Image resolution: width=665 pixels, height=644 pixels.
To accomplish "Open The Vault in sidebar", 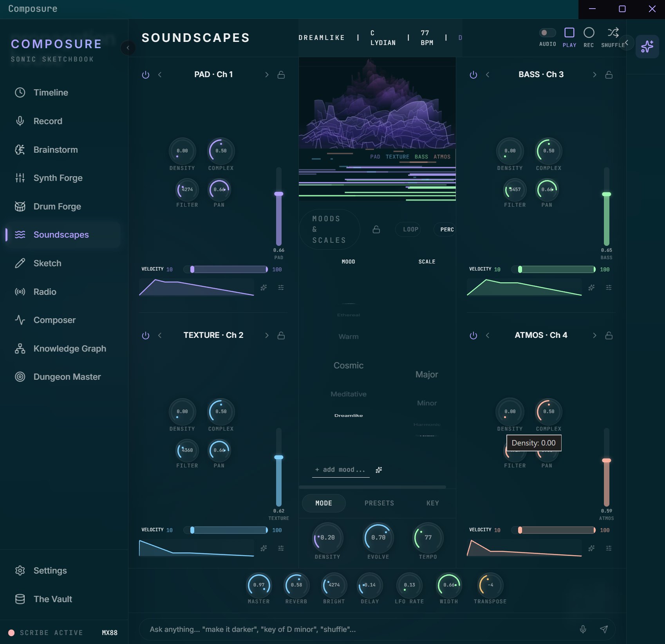I will pos(63,599).
